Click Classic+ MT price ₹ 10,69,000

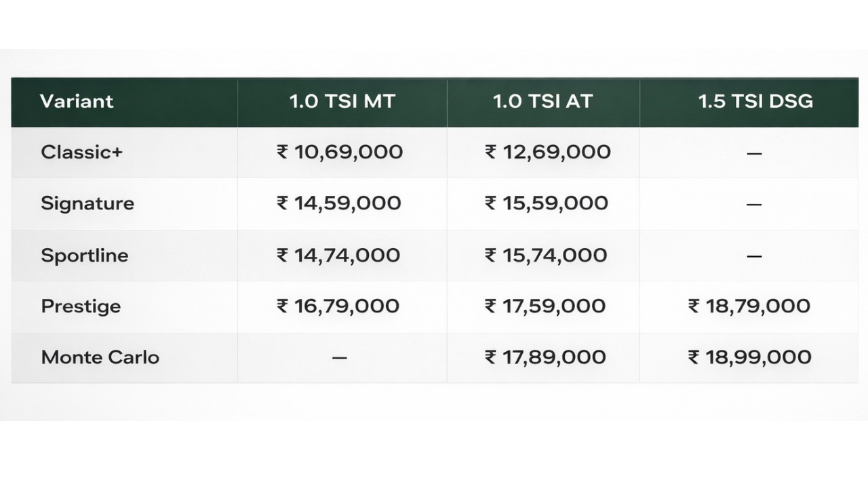point(340,152)
